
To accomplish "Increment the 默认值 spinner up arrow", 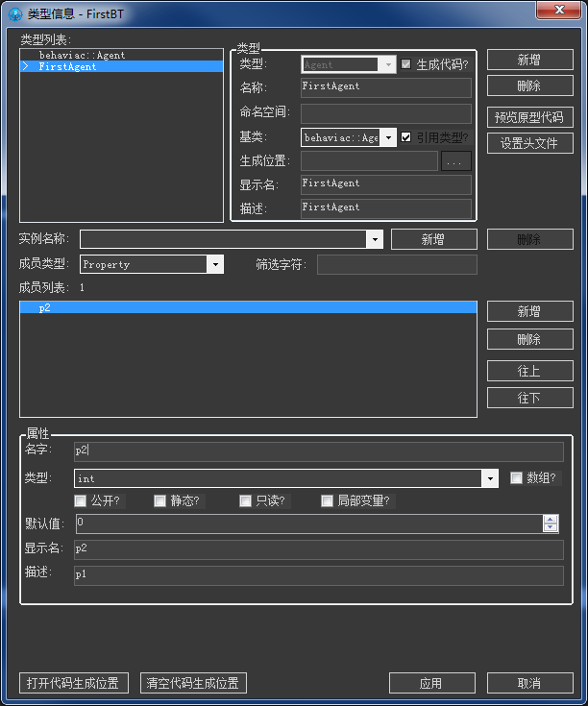I will click(x=551, y=520).
